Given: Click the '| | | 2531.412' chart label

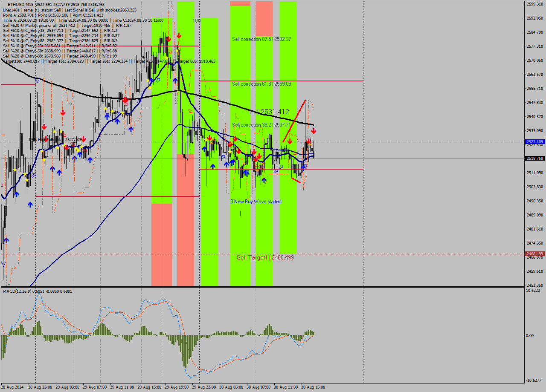Looking at the screenshot, I should point(269,112).
